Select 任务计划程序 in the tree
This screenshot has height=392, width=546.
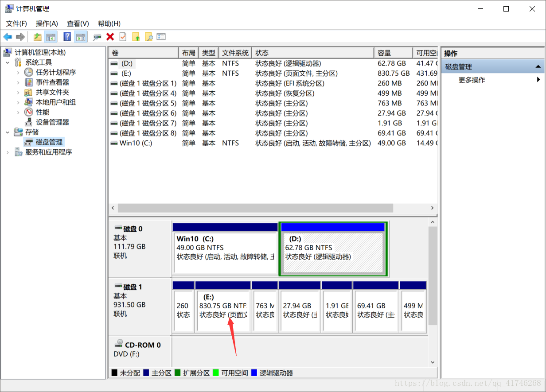[56, 72]
